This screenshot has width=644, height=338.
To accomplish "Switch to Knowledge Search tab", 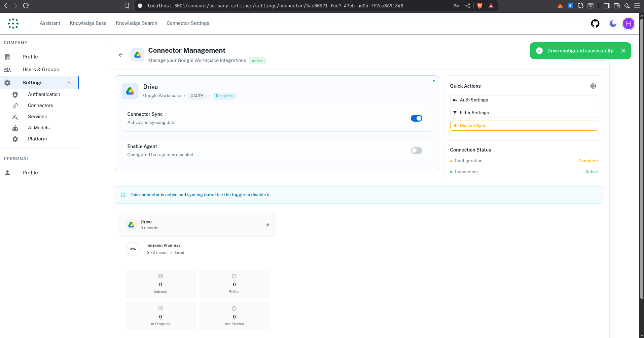I will (136, 23).
